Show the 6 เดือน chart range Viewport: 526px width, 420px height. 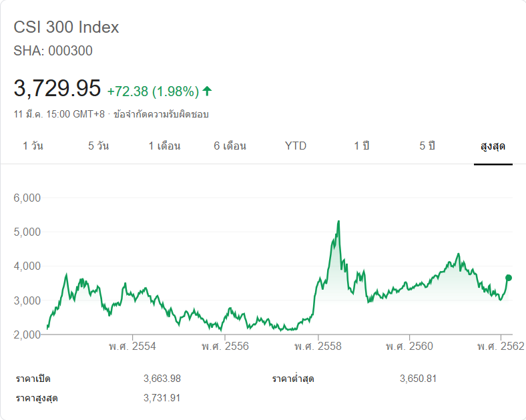pyautogui.click(x=230, y=146)
